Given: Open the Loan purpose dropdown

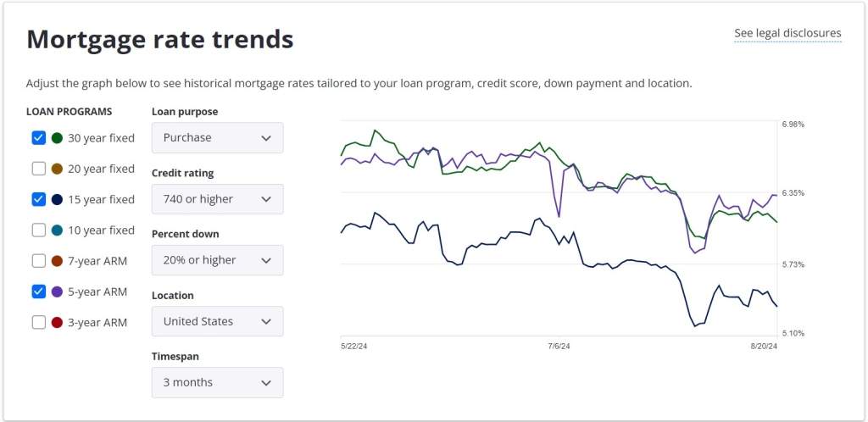Looking at the screenshot, I should click(x=217, y=138).
